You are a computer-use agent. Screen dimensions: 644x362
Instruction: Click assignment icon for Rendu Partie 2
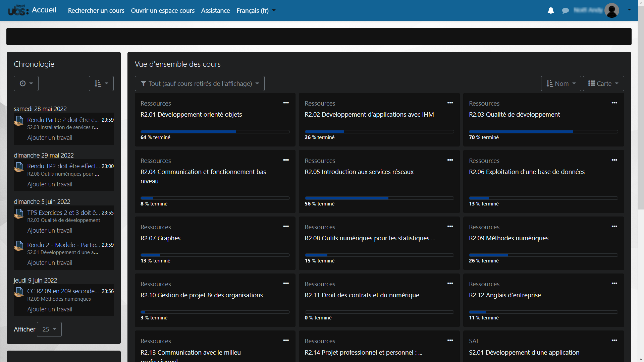[19, 121]
